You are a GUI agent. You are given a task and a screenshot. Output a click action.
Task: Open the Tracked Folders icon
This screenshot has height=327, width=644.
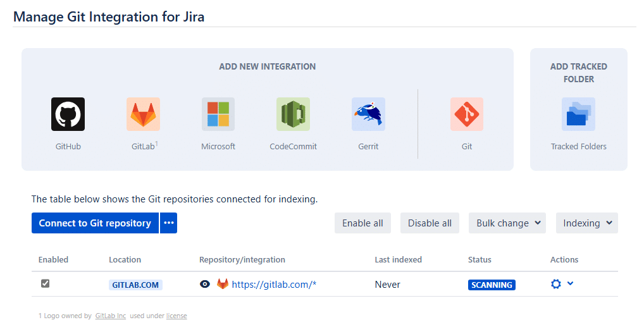click(578, 114)
